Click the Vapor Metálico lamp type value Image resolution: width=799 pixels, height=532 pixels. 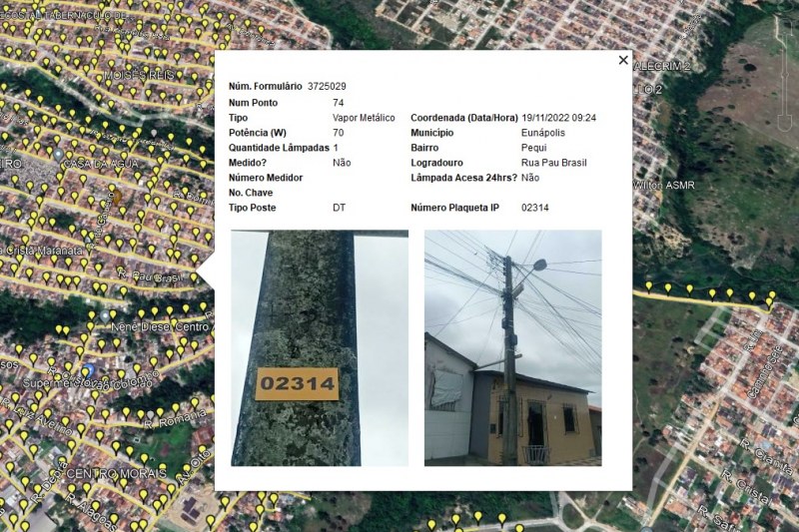[364, 118]
